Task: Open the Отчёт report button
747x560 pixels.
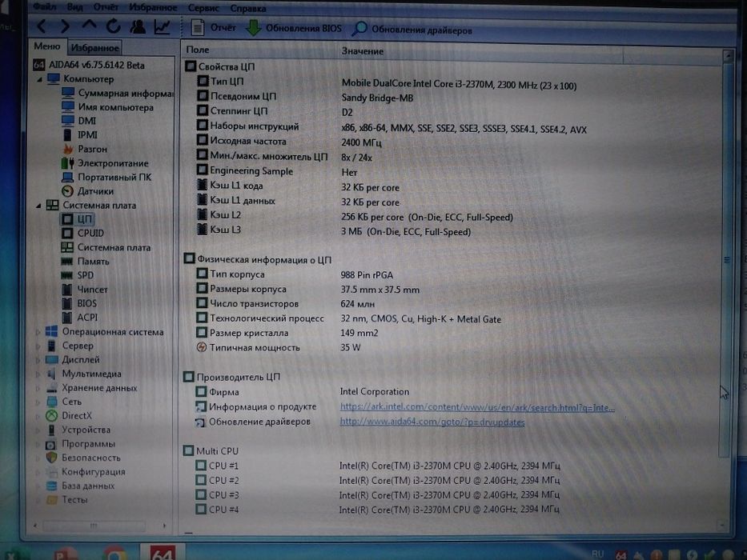Action: pos(213,28)
